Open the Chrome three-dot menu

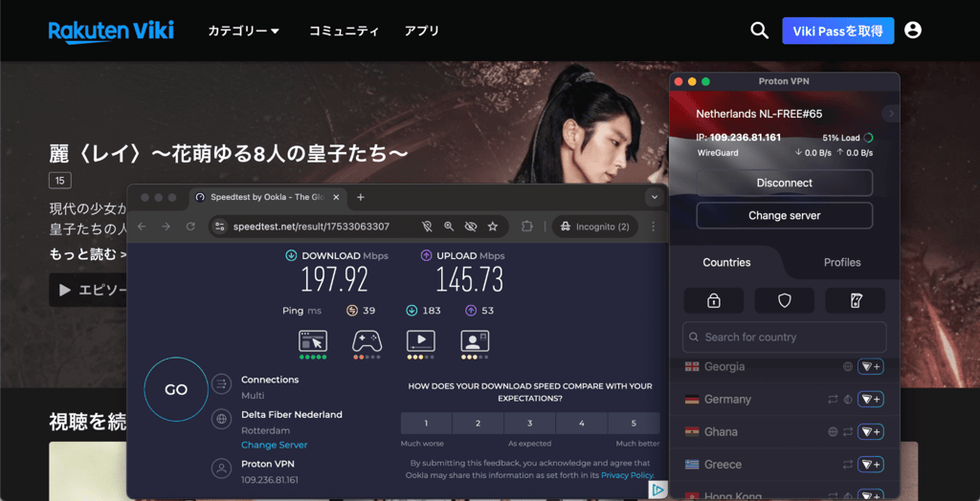point(653,227)
